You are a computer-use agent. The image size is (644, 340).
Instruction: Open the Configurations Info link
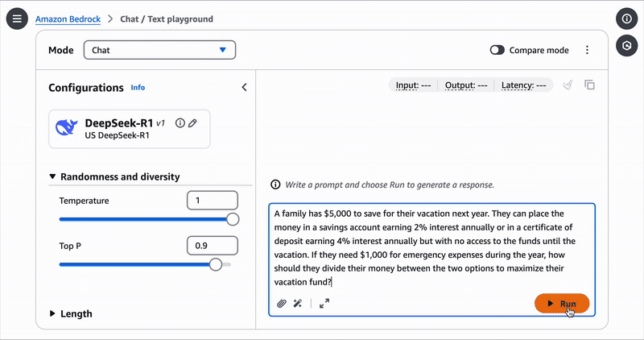138,88
